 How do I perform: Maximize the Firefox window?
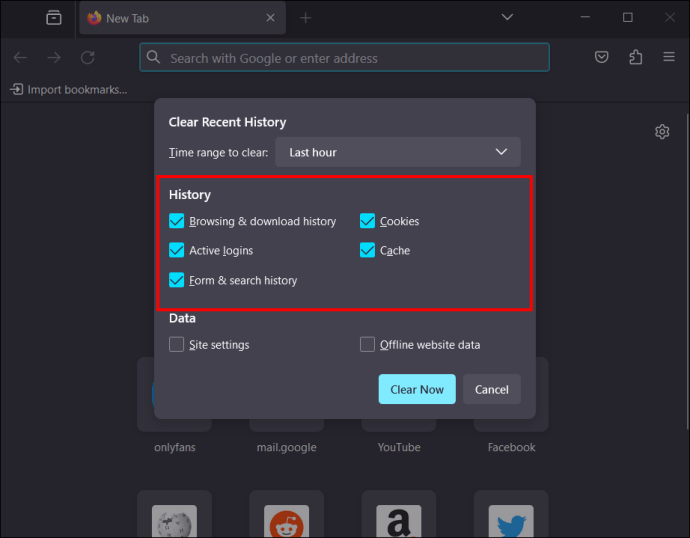[628, 17]
